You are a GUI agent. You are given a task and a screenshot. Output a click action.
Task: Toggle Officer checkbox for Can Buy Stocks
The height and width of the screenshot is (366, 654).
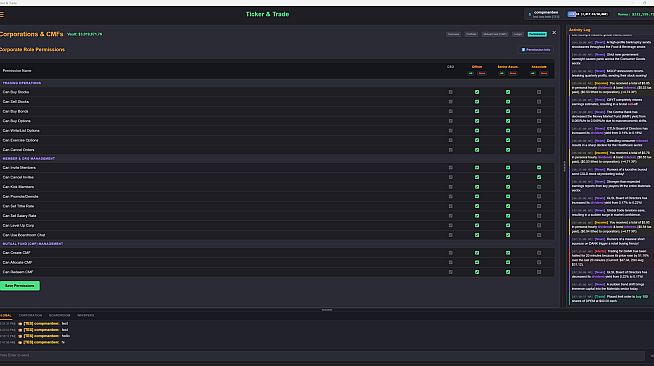point(477,92)
